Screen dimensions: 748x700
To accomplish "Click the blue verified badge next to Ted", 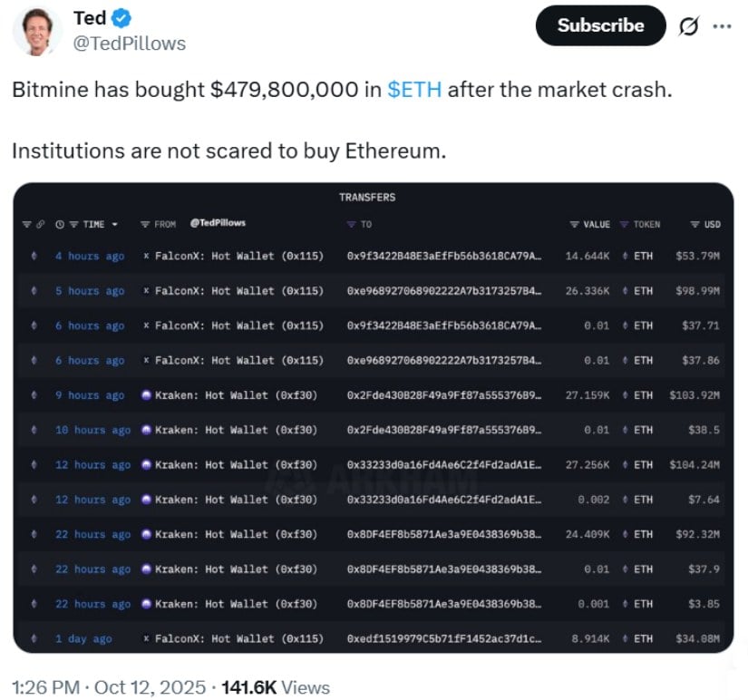I will coord(122,18).
